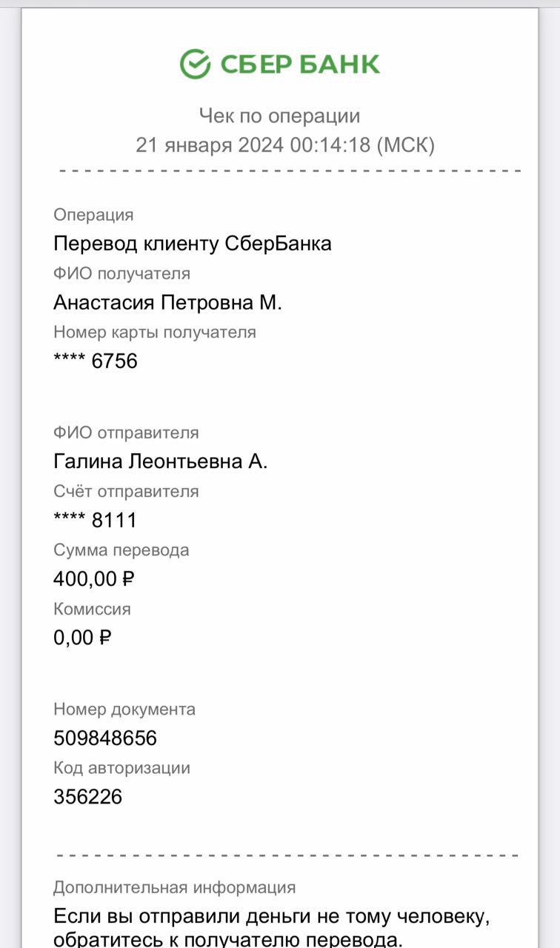The height and width of the screenshot is (948, 560).
Task: Click sender name Галина Леонтьевна А.
Action: click(161, 461)
